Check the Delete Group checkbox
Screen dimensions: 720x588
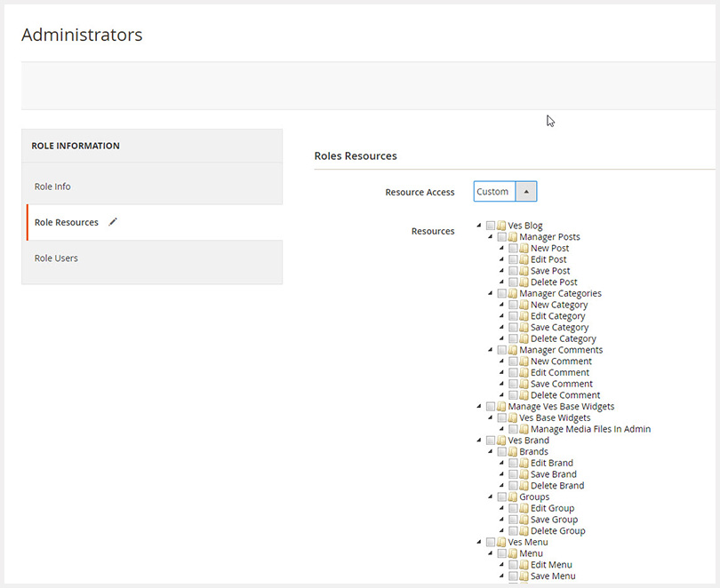[514, 530]
